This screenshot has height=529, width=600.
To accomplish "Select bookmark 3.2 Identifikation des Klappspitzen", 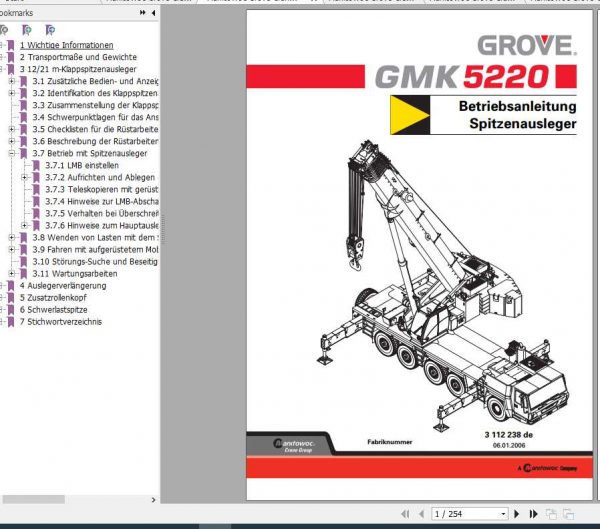I will tap(95, 93).
